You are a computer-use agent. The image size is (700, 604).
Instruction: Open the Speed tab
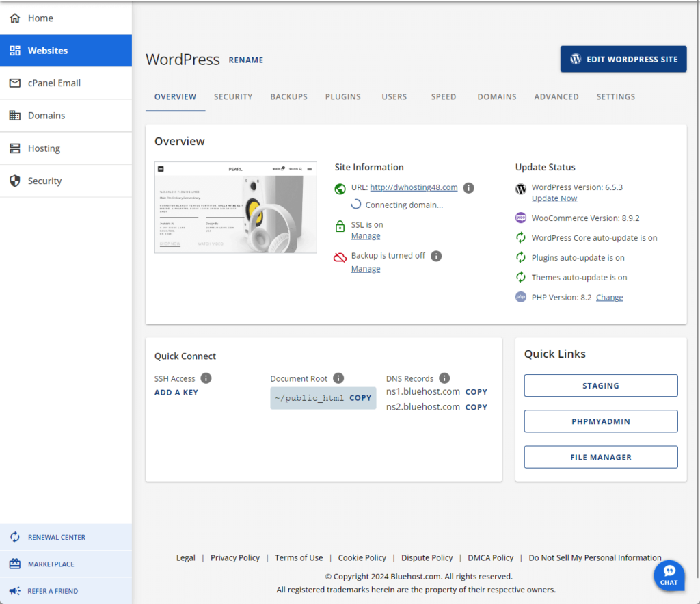pos(444,96)
